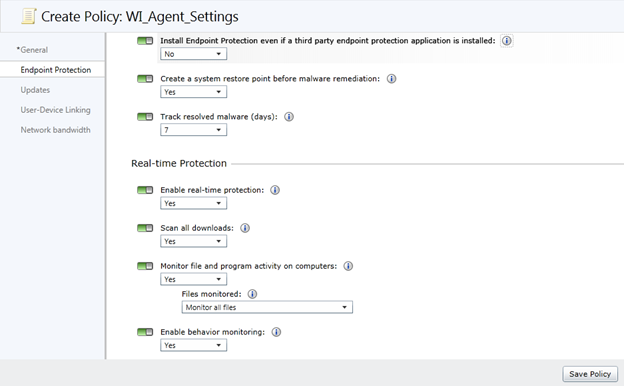The width and height of the screenshot is (624, 386).
Task: Click info icon for third party endpoint protection
Action: 506,41
